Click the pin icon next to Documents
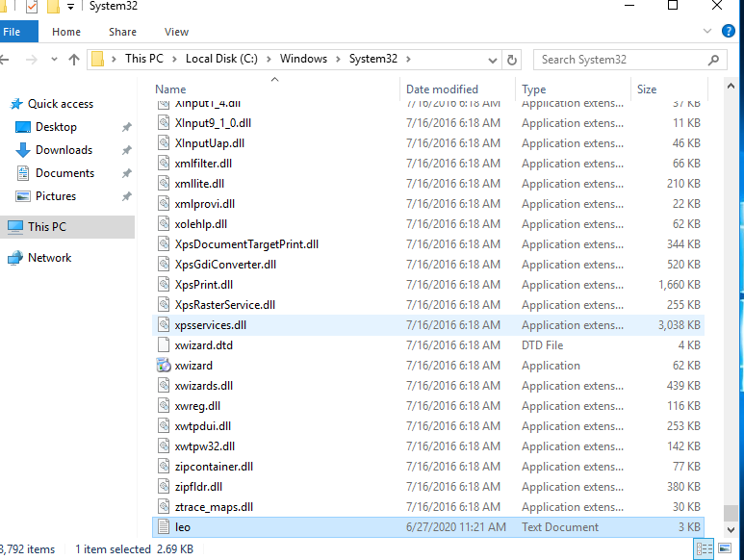The height and width of the screenshot is (560, 744). click(x=127, y=173)
